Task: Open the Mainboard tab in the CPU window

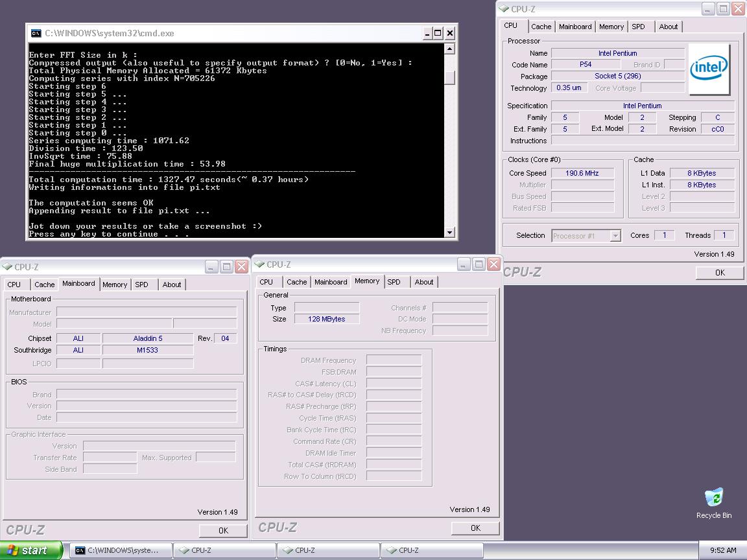Action: point(575,27)
